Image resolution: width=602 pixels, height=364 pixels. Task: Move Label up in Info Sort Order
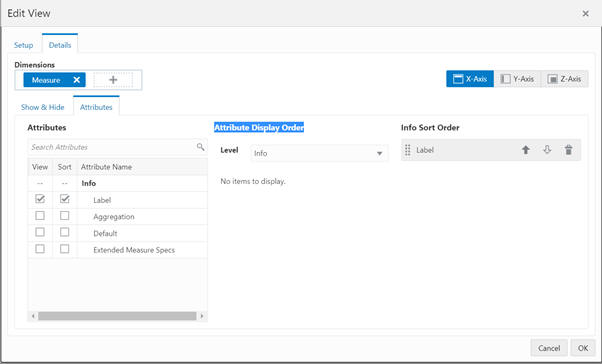[x=526, y=150]
